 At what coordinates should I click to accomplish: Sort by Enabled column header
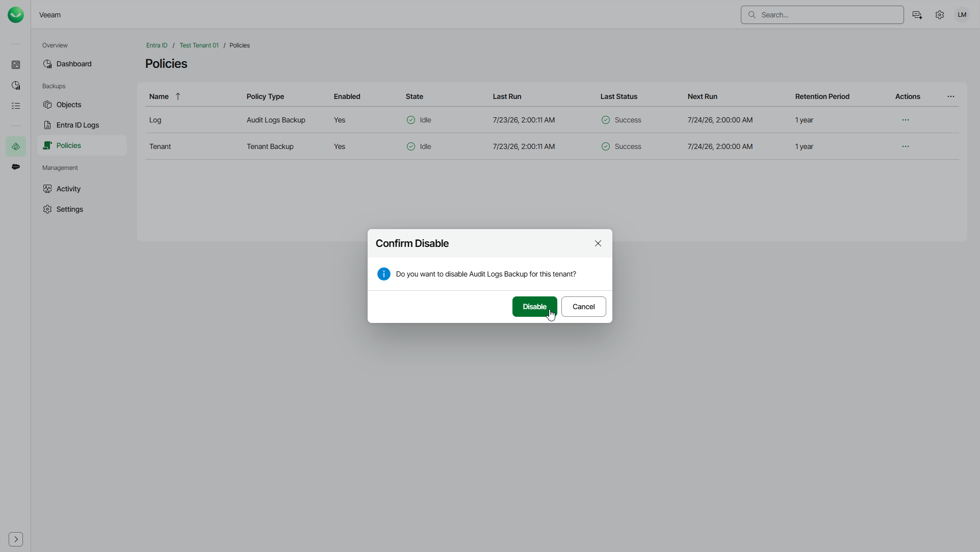pyautogui.click(x=347, y=96)
